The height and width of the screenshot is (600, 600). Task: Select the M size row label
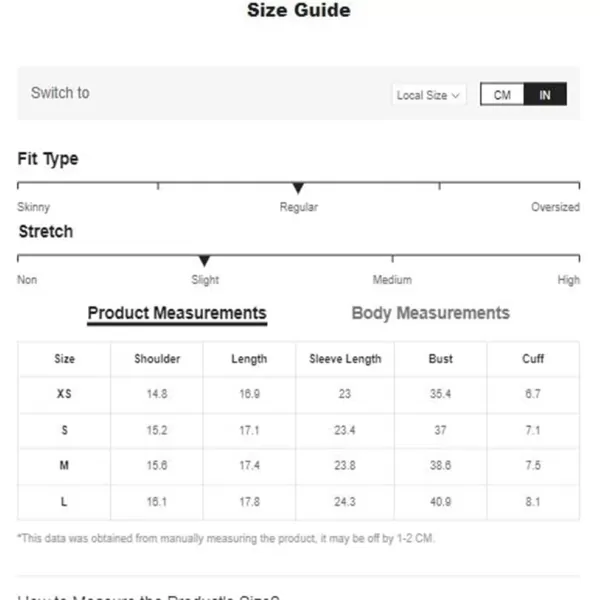64,465
